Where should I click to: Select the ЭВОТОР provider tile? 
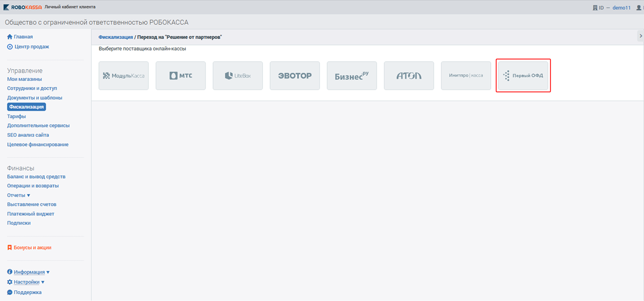(x=295, y=75)
